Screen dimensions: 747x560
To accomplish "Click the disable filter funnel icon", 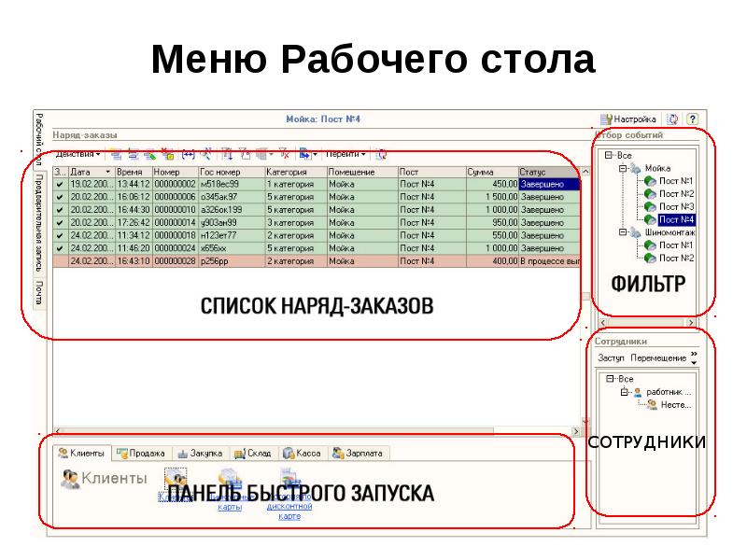I will tap(284, 154).
